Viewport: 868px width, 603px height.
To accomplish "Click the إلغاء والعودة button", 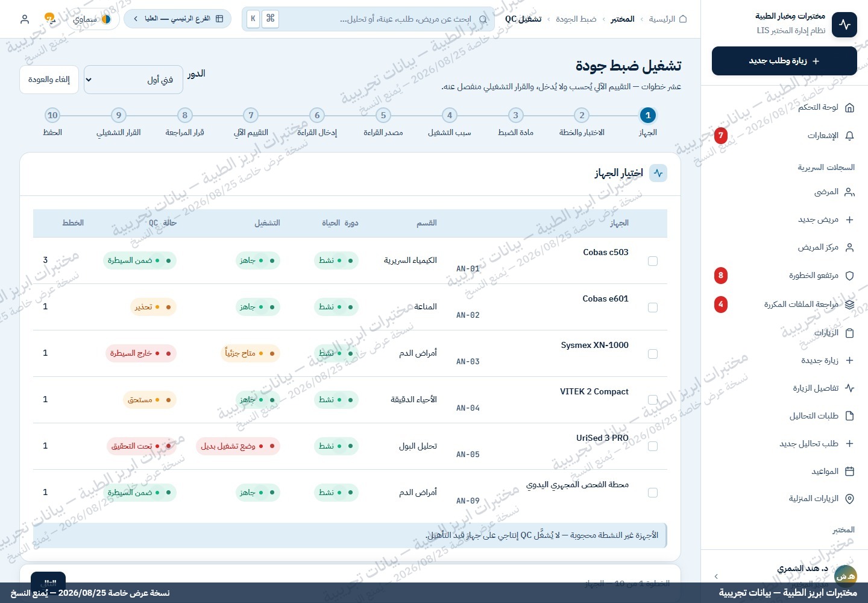I will pyautogui.click(x=49, y=80).
